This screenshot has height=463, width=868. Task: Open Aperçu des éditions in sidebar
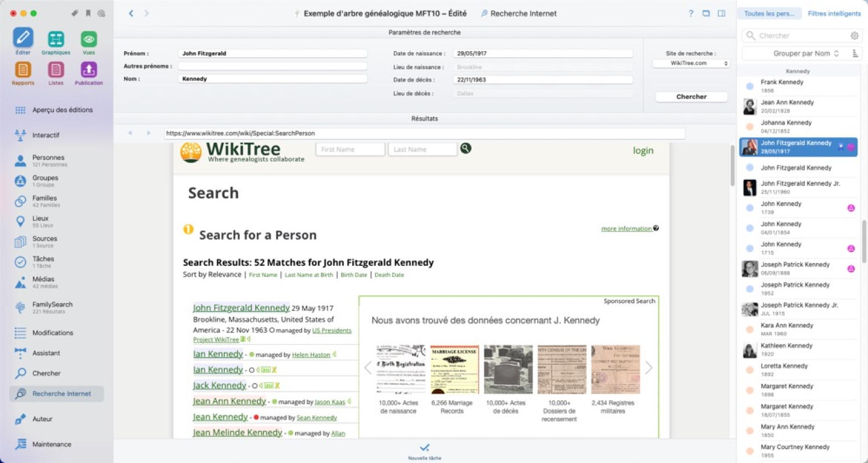tap(57, 110)
